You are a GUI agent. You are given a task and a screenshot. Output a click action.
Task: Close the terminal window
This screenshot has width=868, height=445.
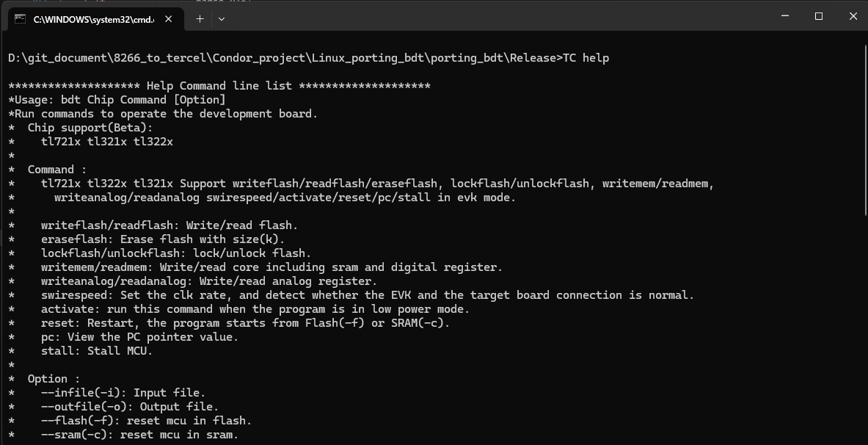[853, 16]
